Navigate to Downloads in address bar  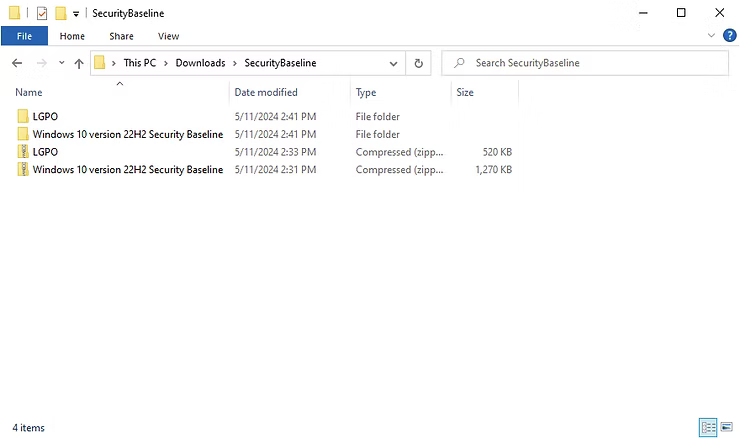pyautogui.click(x=200, y=63)
